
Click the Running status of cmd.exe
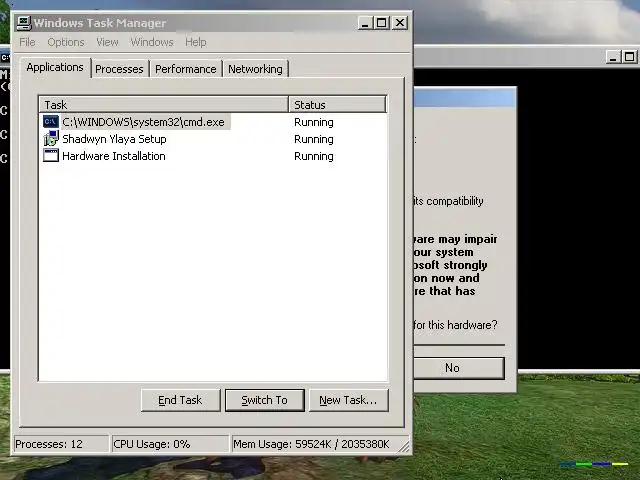(x=314, y=122)
